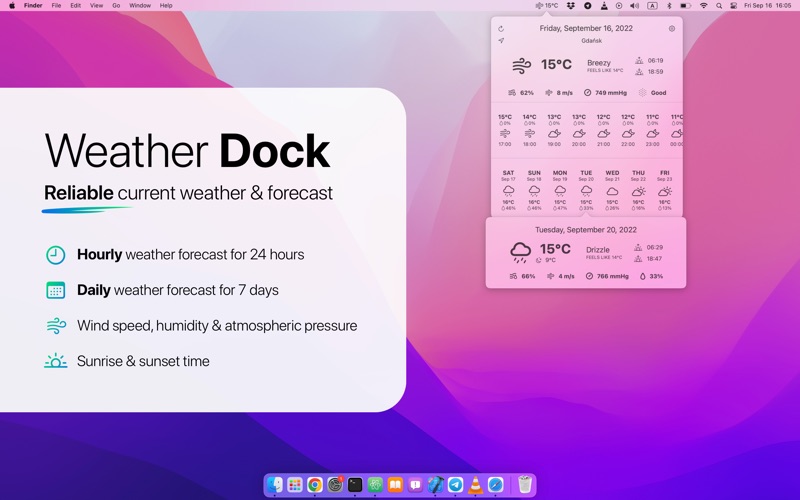Open Feedback Assistant in the Dock
Viewport: 800px width, 500px height.
415,485
